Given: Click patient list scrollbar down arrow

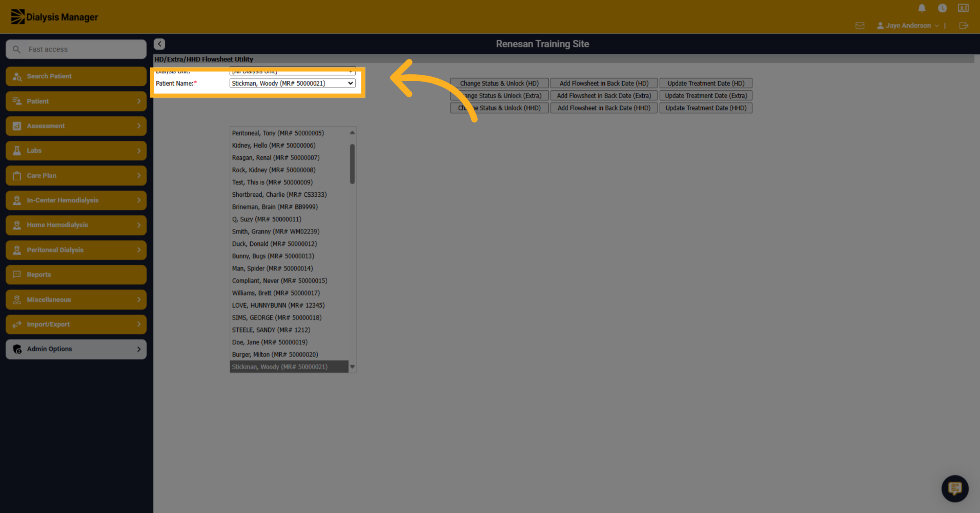Looking at the screenshot, I should pos(352,367).
